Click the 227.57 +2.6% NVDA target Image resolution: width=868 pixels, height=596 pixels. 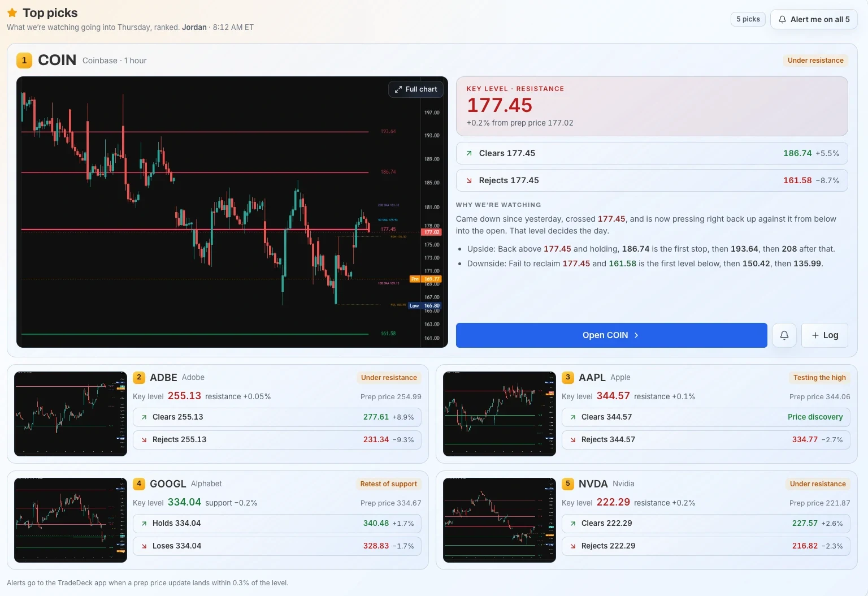[817, 524]
